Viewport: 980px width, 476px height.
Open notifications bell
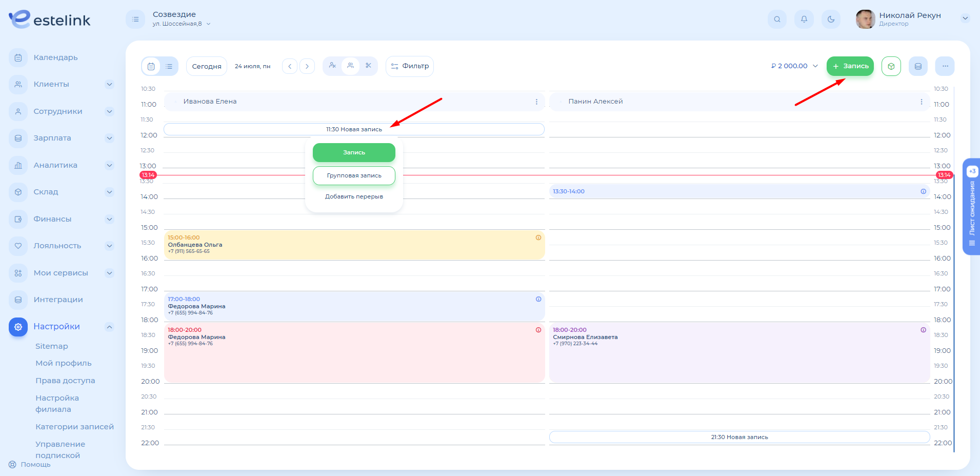point(804,19)
